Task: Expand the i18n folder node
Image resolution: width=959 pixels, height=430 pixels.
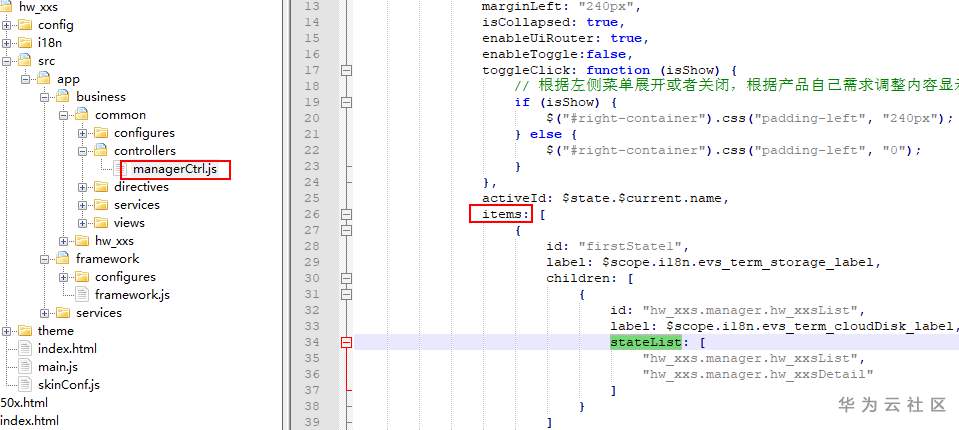Action: [x=6, y=43]
